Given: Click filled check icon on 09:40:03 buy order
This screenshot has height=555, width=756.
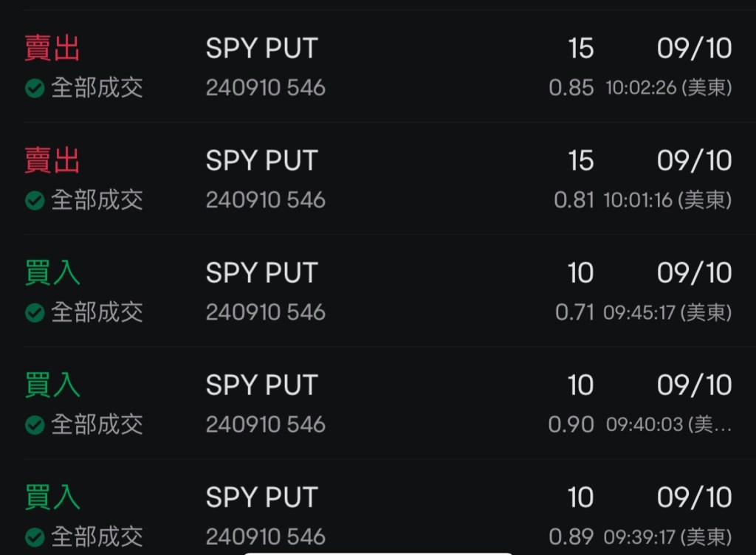Looking at the screenshot, I should [x=35, y=425].
